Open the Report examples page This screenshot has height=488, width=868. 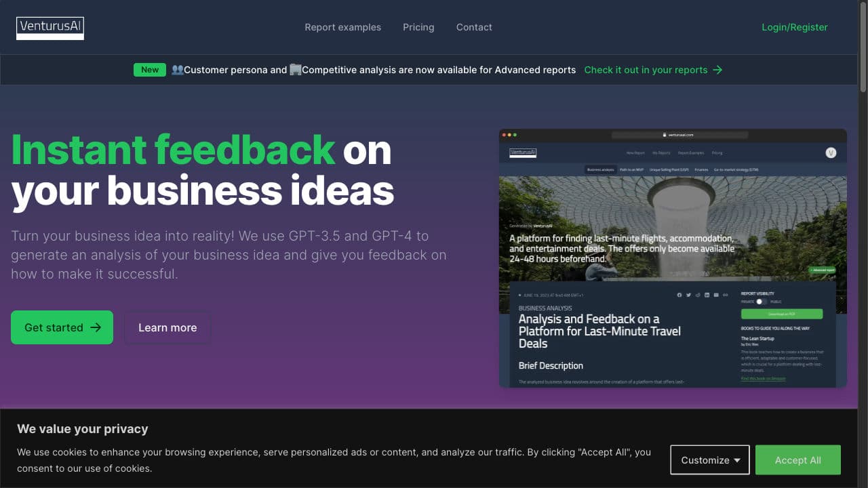coord(342,27)
